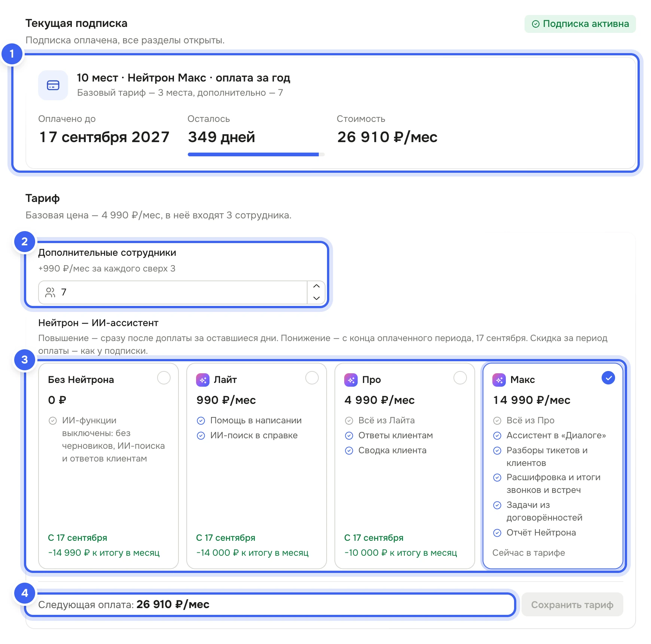Click the Дополнительные сотрудники heading

[x=107, y=253]
